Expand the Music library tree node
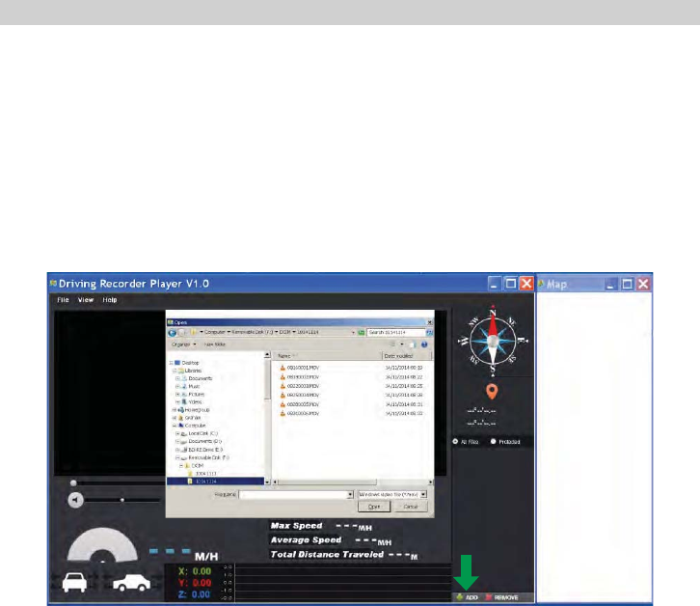Image resolution: width=700 pixels, height=606 pixels. pos(177,386)
